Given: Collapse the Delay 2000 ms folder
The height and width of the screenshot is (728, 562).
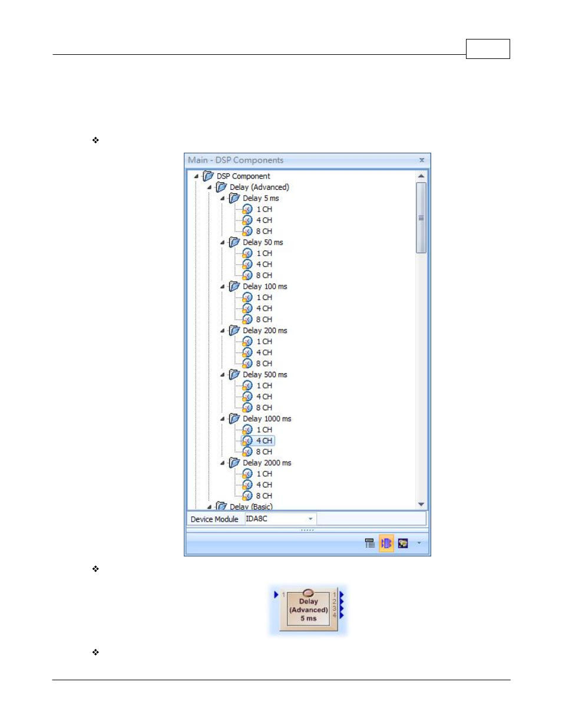Looking at the screenshot, I should point(222,463).
